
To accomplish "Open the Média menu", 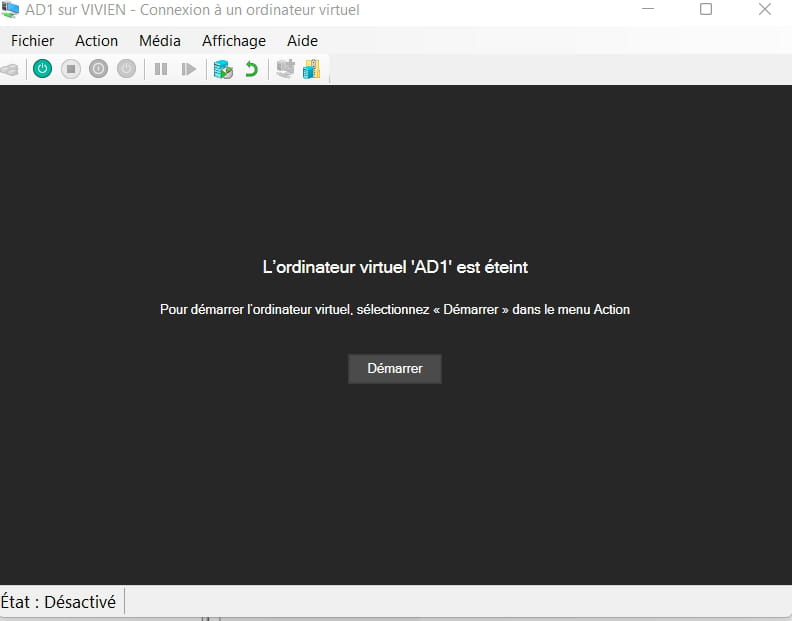I will pos(160,41).
